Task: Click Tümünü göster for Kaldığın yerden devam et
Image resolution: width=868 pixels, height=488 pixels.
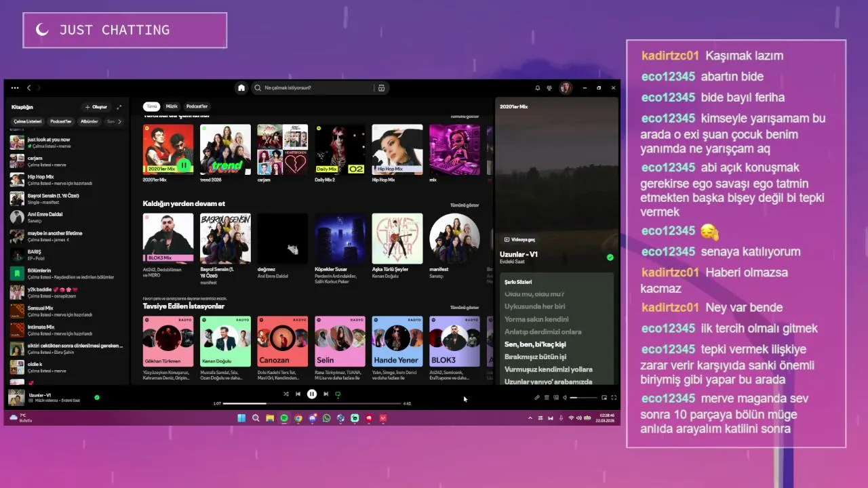Action: coord(465,205)
